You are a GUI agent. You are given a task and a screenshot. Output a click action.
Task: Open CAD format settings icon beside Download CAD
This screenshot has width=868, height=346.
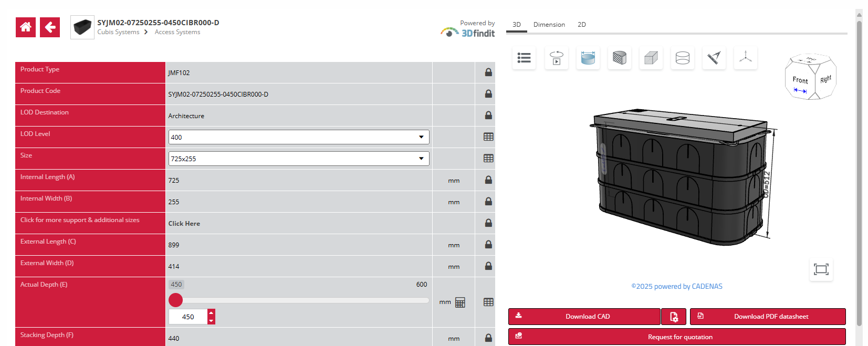click(x=674, y=317)
